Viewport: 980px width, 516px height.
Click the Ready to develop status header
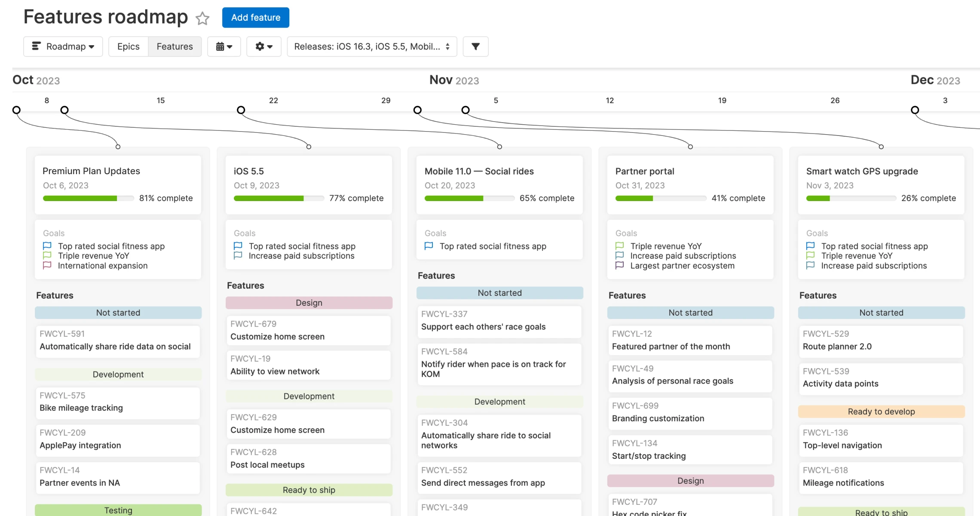(x=881, y=412)
